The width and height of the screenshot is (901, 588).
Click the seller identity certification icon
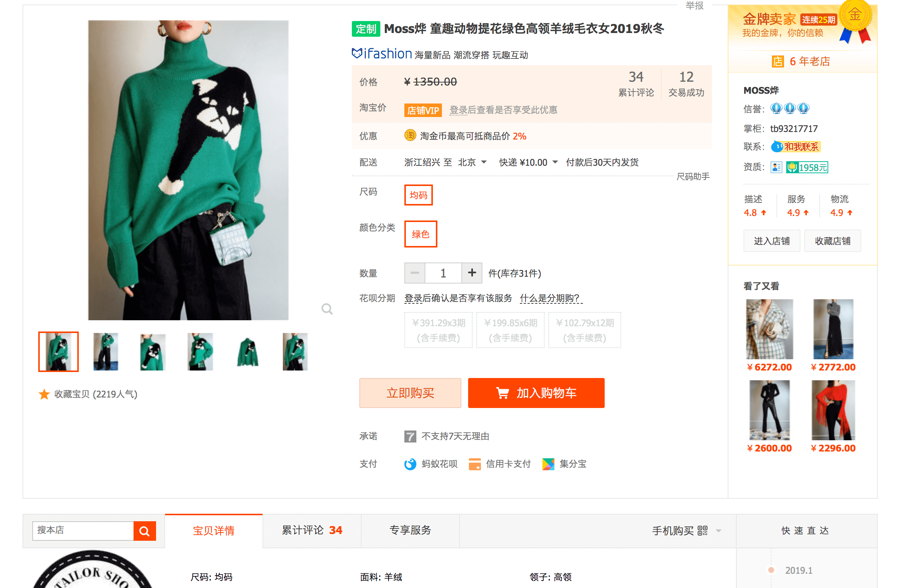tap(776, 167)
